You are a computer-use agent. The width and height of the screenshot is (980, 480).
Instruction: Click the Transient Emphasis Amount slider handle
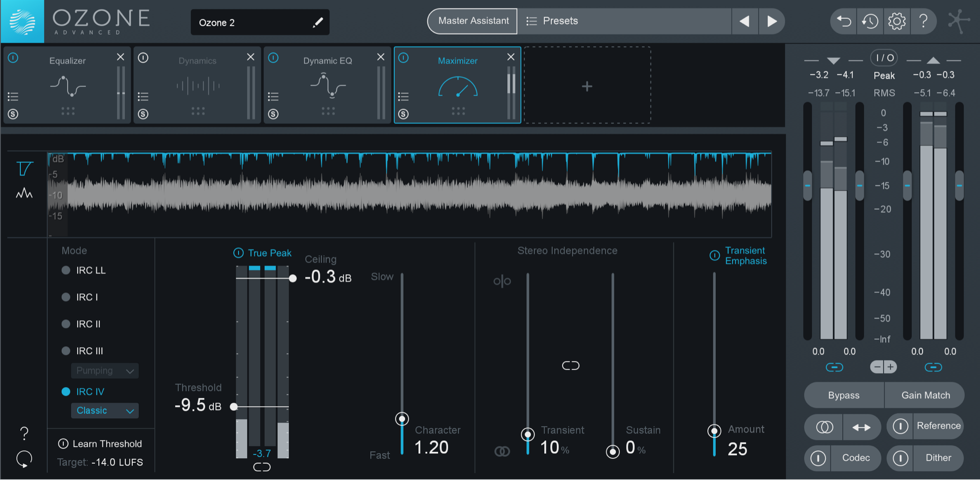point(714,431)
